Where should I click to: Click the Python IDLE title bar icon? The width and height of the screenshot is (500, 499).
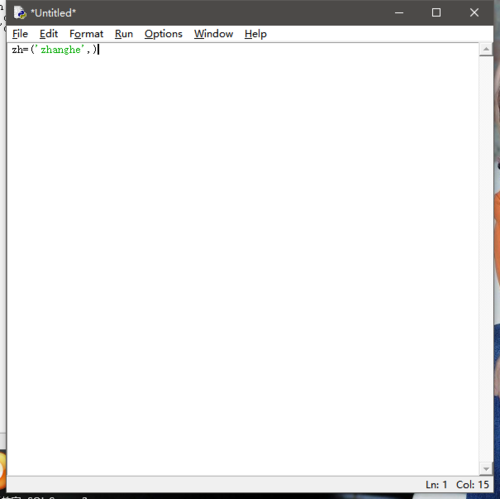tap(20, 13)
